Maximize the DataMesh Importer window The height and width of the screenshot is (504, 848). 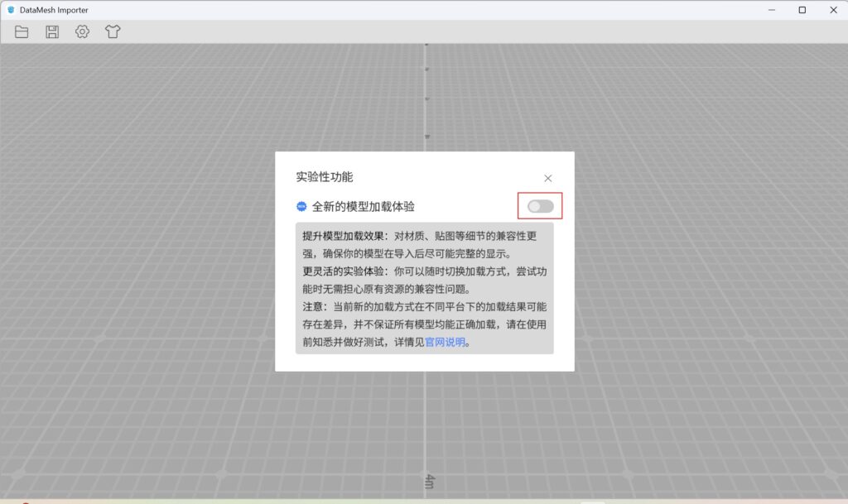coord(802,10)
